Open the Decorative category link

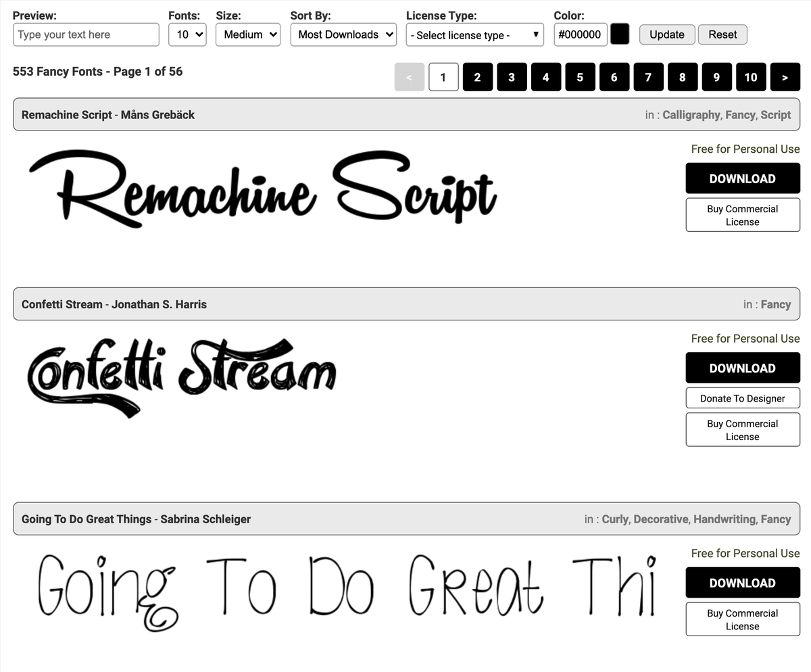click(x=661, y=519)
